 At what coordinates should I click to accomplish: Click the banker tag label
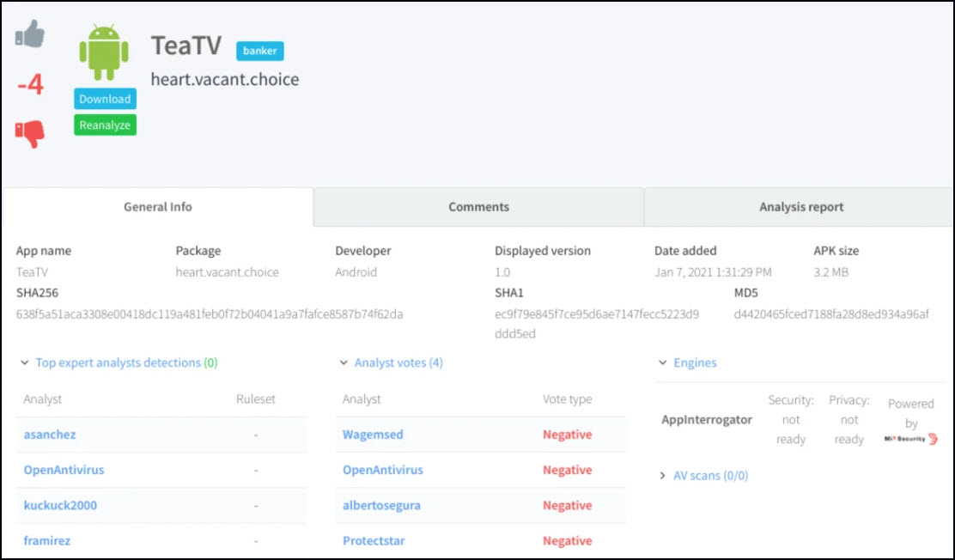pyautogui.click(x=260, y=52)
